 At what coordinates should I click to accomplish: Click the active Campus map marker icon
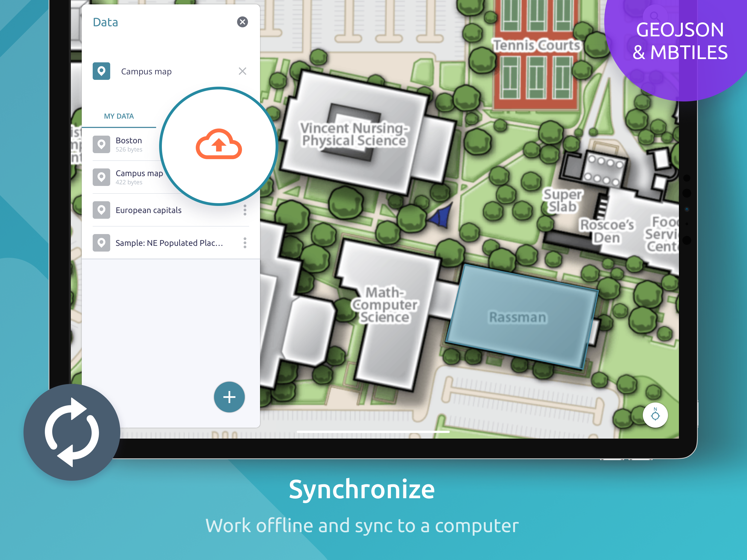(x=101, y=71)
